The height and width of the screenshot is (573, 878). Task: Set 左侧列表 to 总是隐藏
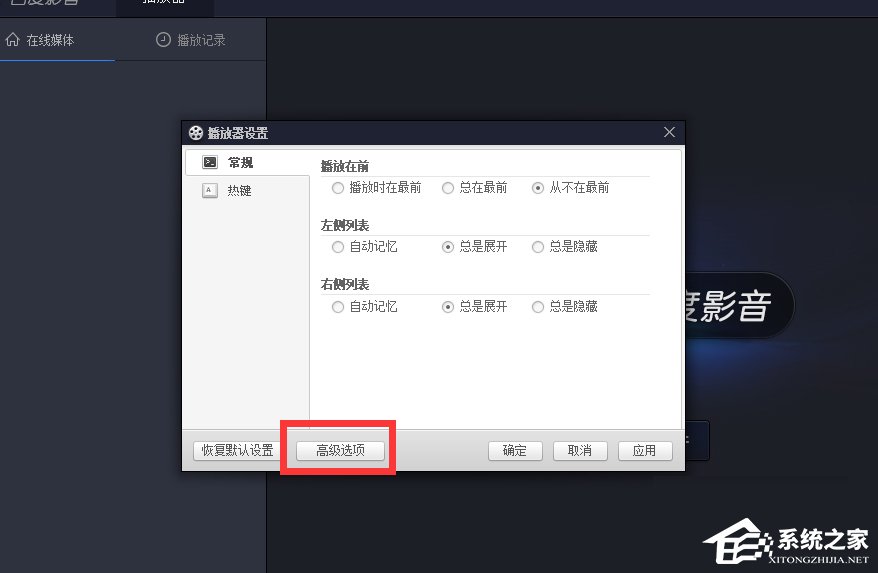click(x=538, y=247)
